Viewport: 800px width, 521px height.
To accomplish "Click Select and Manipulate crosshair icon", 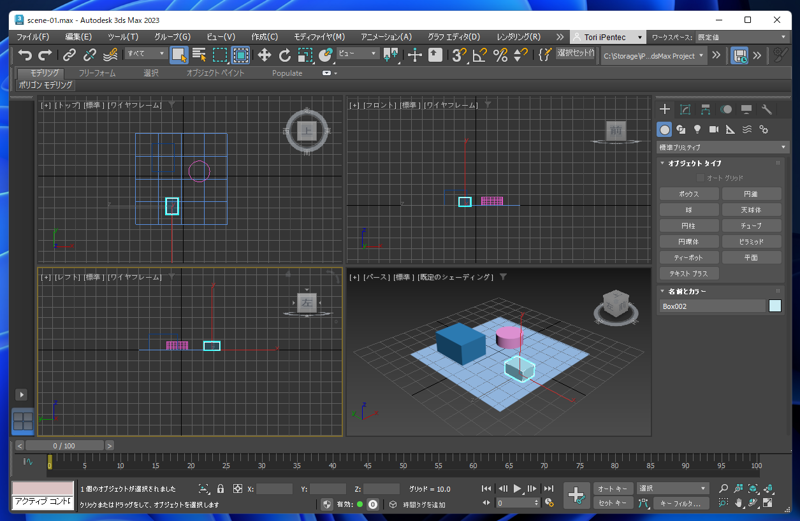I will 415,55.
